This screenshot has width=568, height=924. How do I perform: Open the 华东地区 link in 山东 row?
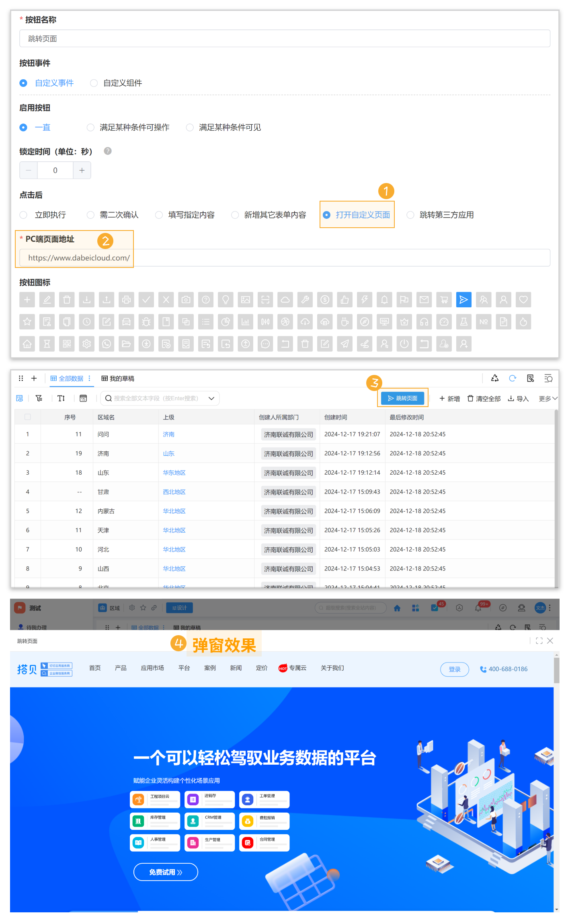point(174,473)
